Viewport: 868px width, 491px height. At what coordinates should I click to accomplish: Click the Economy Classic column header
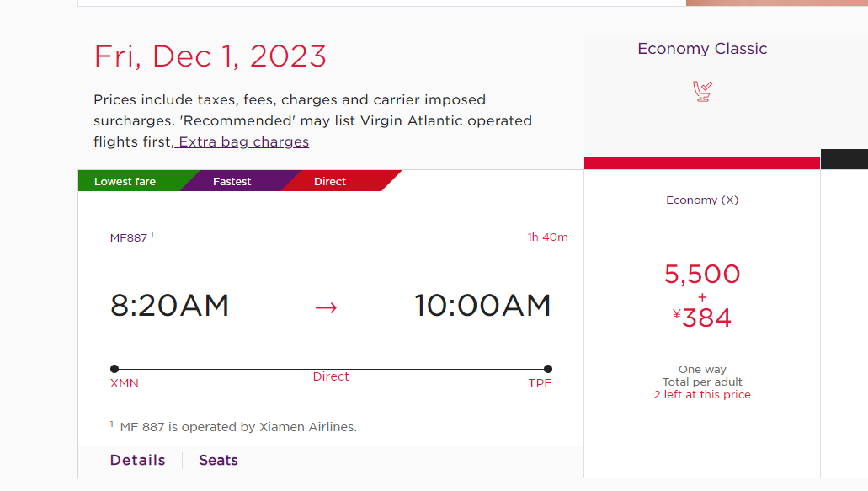(x=702, y=49)
